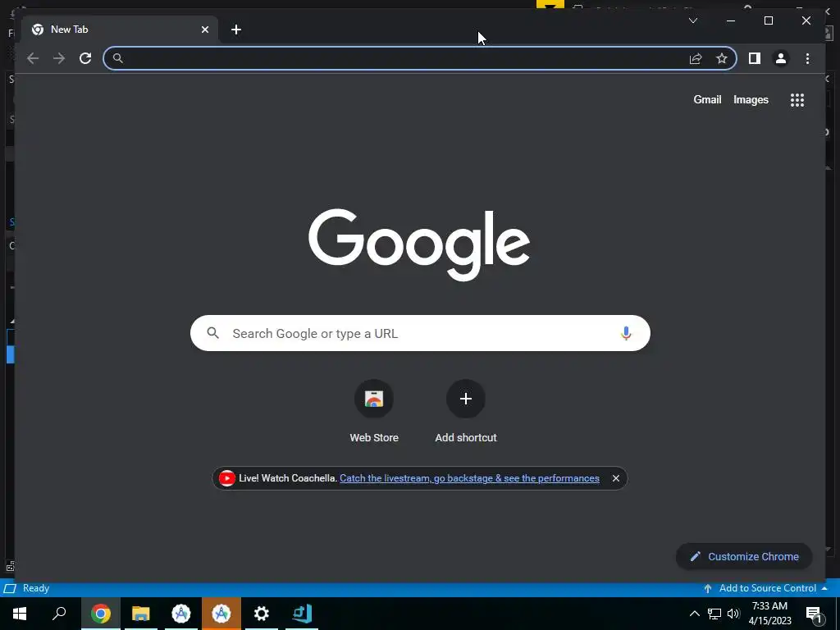Close the New Tab tab
The width and height of the screenshot is (840, 630).
coord(204,30)
